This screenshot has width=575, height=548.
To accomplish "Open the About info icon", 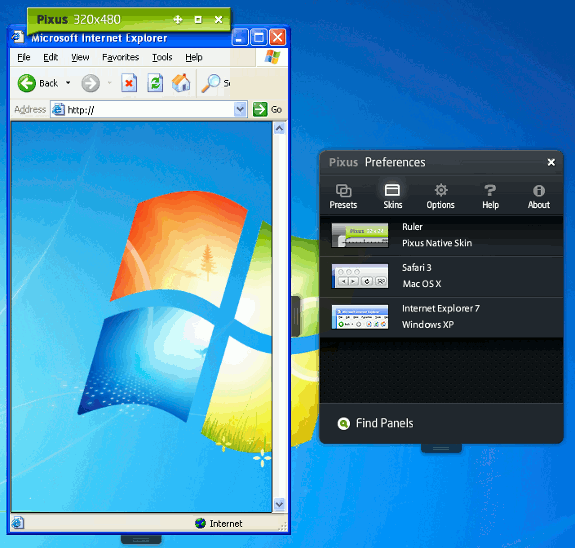I will [539, 191].
